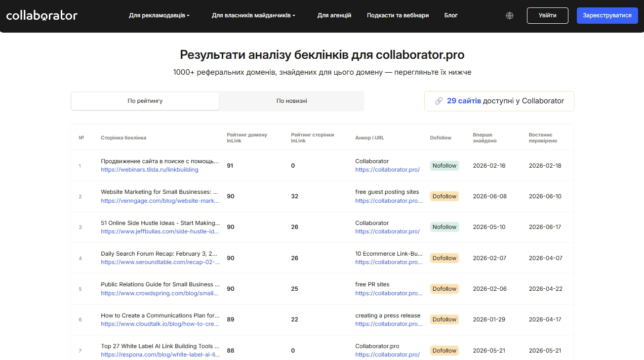Click the first-found date 2026-01-29

tap(489, 319)
